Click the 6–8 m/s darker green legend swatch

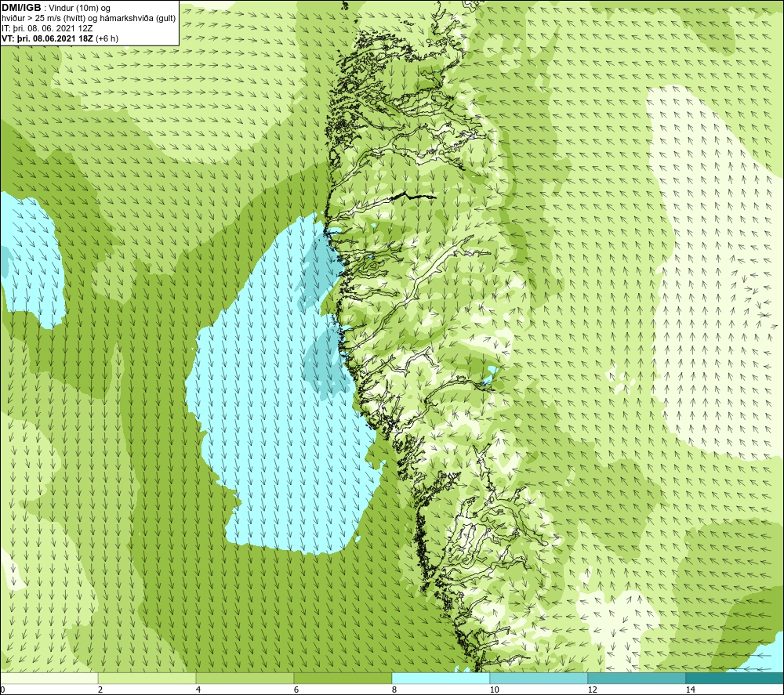[343, 678]
